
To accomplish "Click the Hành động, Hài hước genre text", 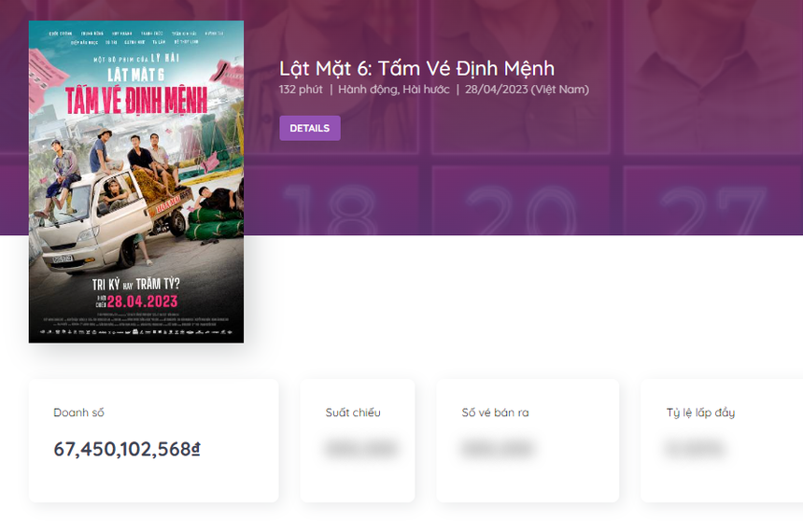I will click(x=393, y=89).
